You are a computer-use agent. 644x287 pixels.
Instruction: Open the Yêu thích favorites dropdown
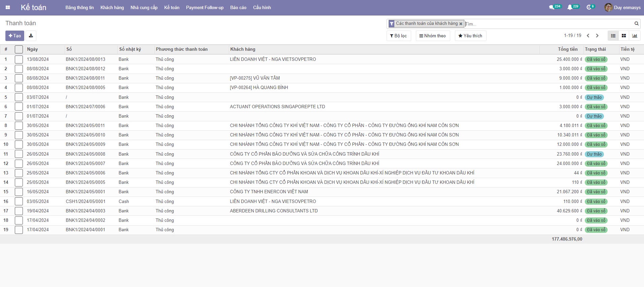470,36
